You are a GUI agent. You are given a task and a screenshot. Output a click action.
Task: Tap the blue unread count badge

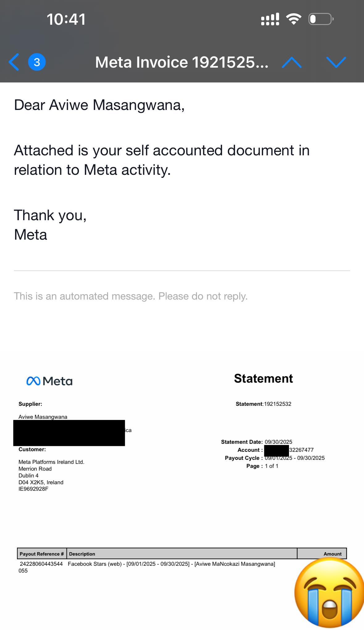click(x=37, y=62)
